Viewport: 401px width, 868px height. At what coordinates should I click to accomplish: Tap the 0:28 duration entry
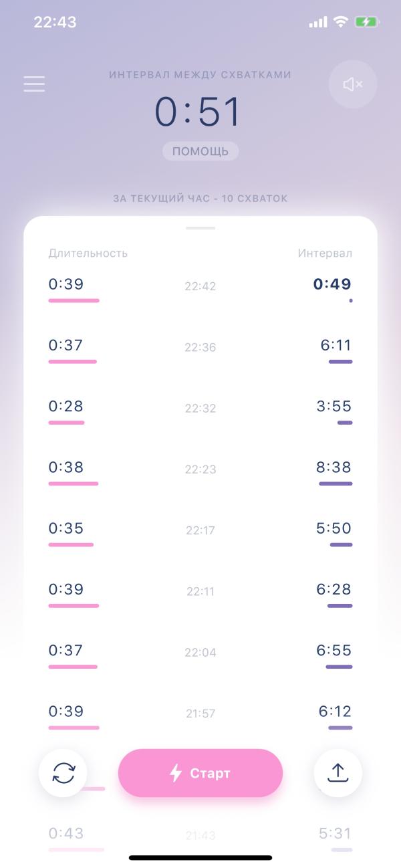[66, 406]
